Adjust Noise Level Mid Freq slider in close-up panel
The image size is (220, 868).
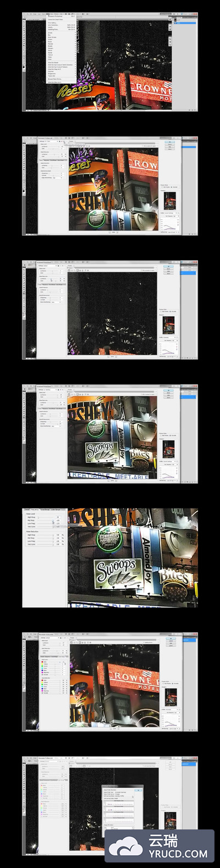click(46, 520)
